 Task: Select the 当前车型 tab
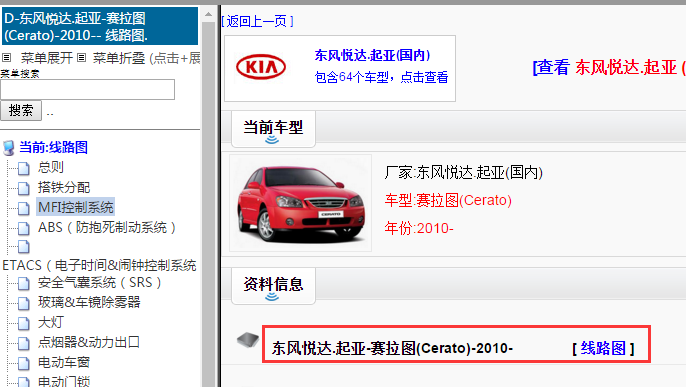point(273,129)
